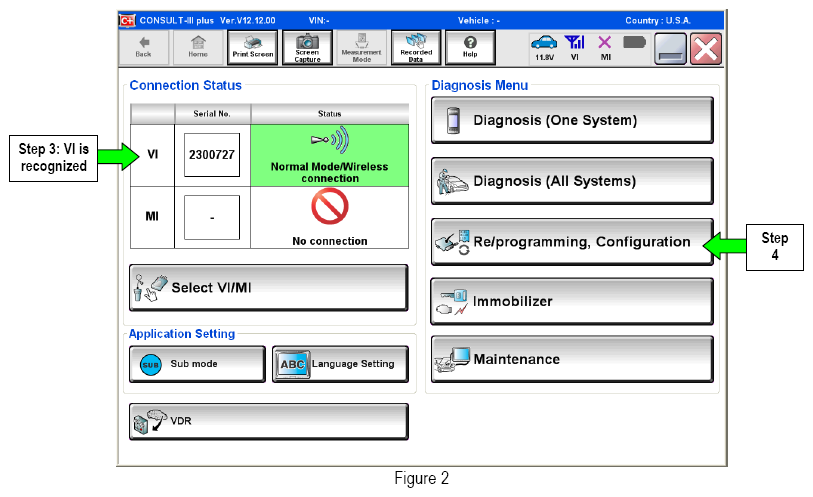813x497 pixels.
Task: Open the VDR button
Action: [269, 421]
